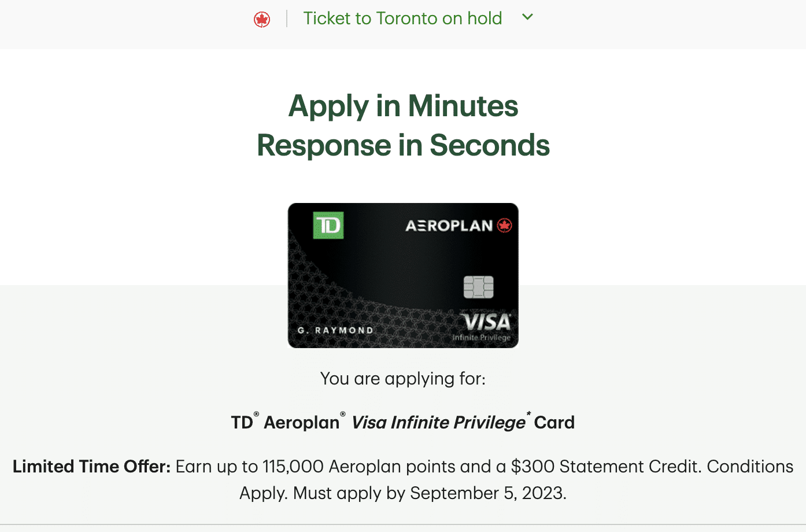The height and width of the screenshot is (532, 806).
Task: Click the chip on the credit card
Action: point(479,287)
